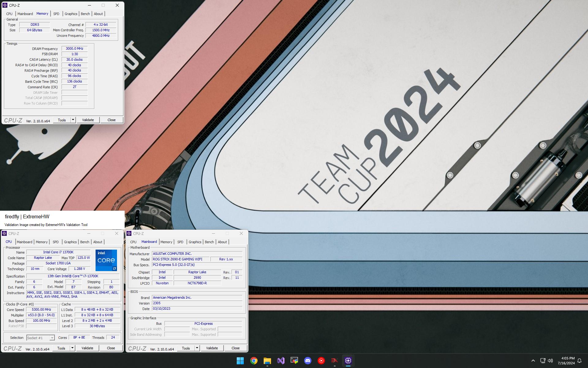Close the Memory window via title bar X
The image size is (588, 368).
(x=117, y=5)
